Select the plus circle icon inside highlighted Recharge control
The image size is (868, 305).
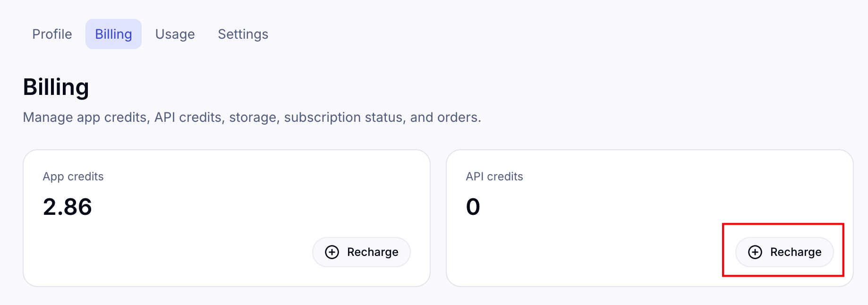coord(756,252)
